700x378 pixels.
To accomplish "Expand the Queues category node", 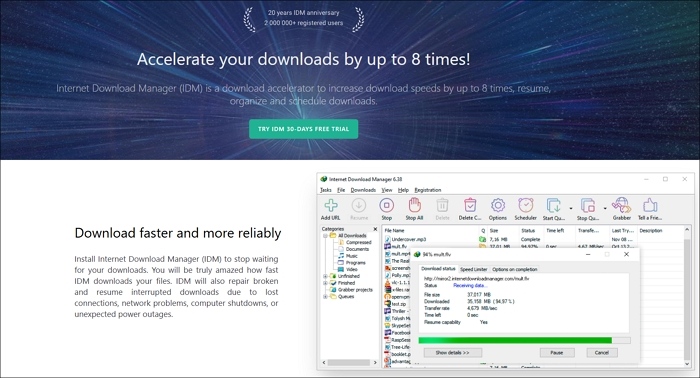I will pos(325,296).
